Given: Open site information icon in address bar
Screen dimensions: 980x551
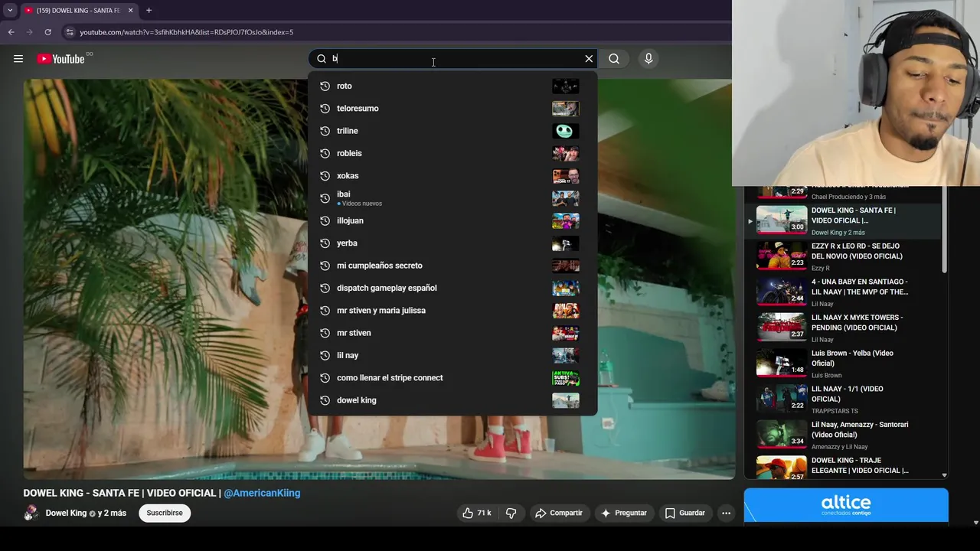Looking at the screenshot, I should click(70, 32).
